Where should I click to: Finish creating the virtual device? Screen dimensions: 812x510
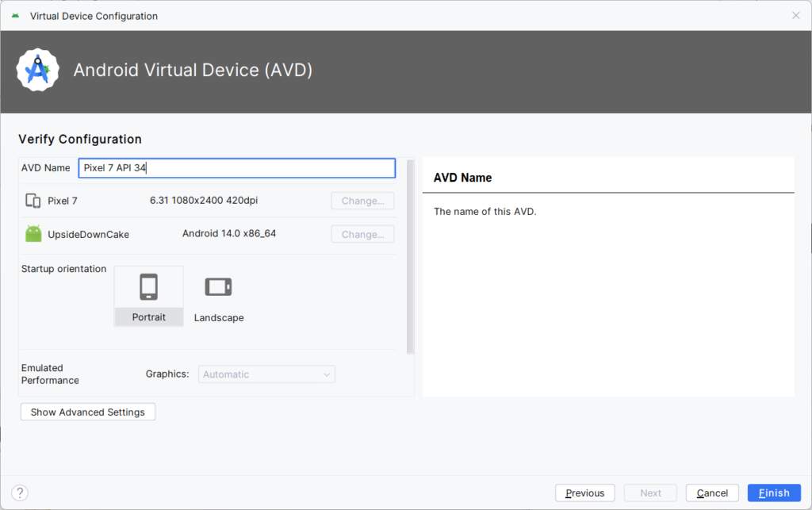pyautogui.click(x=774, y=493)
